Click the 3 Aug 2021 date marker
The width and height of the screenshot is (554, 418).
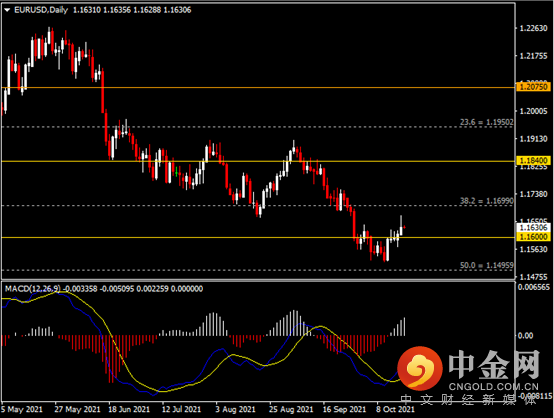coord(235,409)
